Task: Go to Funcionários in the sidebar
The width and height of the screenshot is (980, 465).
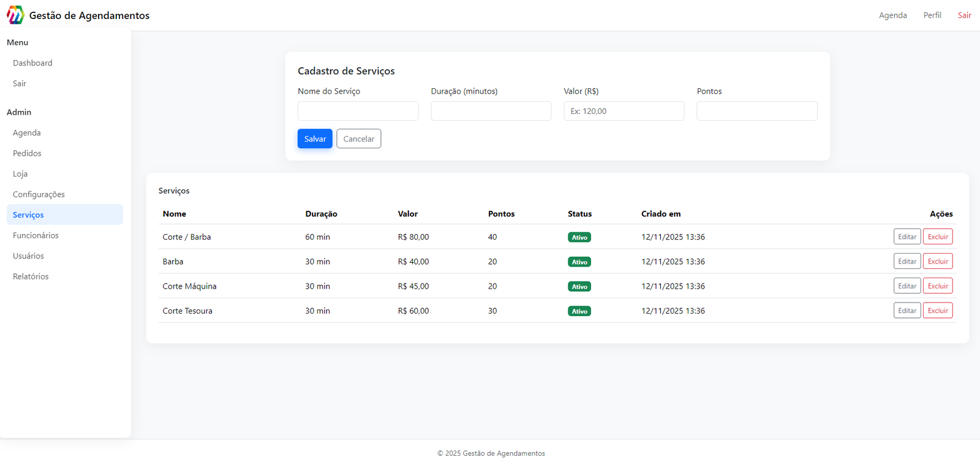Action: point(36,235)
